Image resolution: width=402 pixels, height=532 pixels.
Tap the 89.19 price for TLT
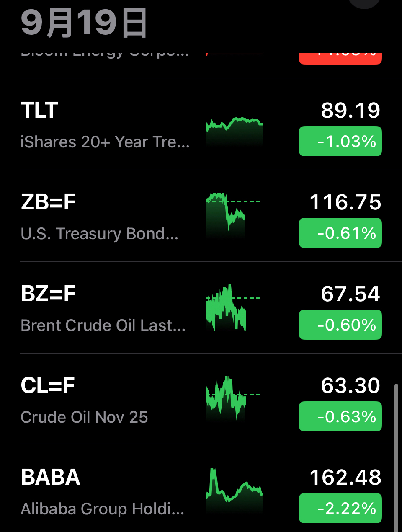(x=350, y=111)
